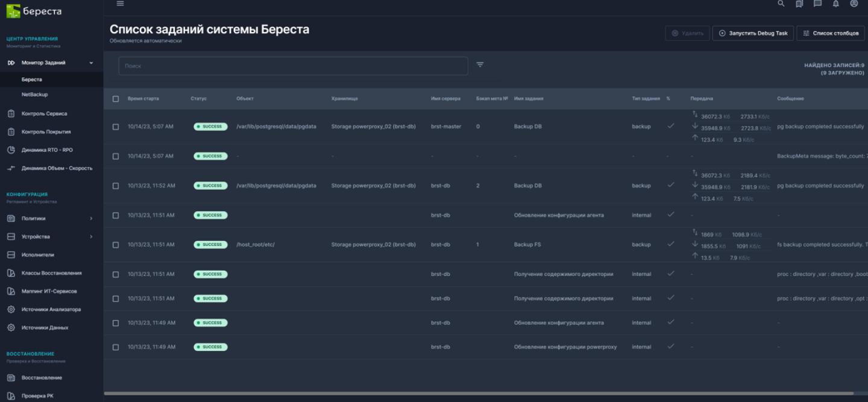Tick the select-all checkbox in table header
The height and width of the screenshot is (402, 868).
click(x=116, y=99)
